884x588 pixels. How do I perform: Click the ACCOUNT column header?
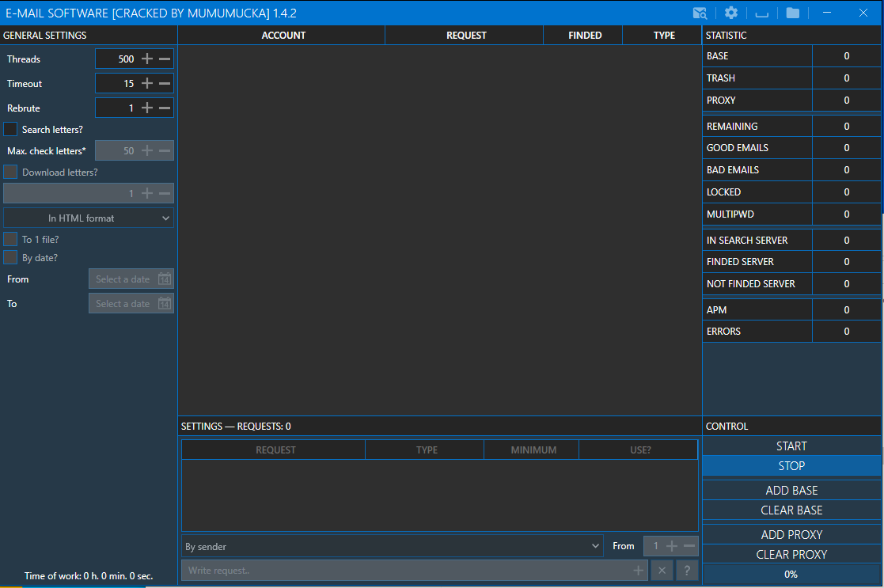pos(283,36)
